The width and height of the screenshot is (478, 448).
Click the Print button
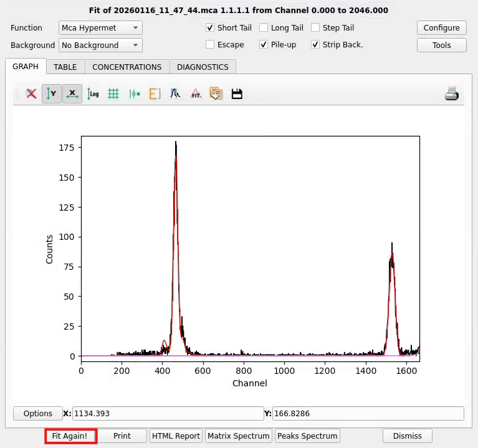pos(122,436)
